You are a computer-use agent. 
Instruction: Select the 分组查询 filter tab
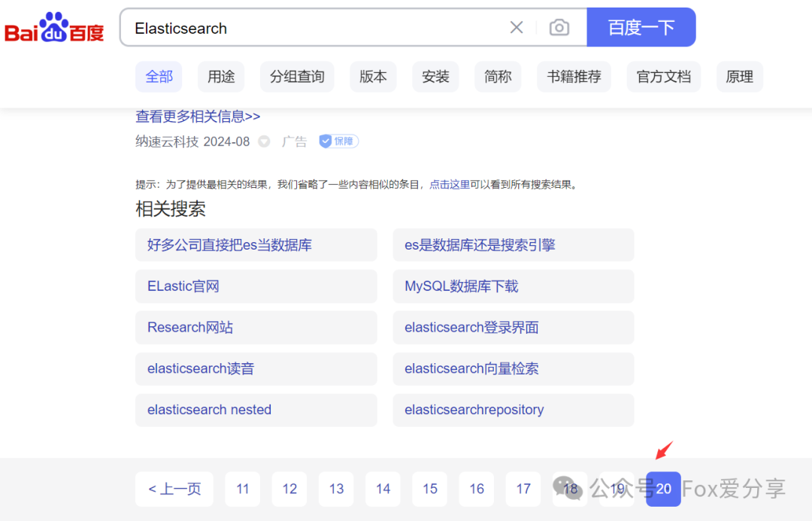pyautogui.click(x=297, y=77)
